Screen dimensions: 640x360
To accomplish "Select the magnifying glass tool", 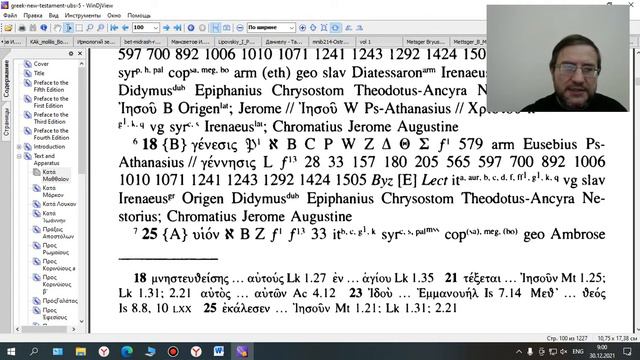I will tap(89, 28).
